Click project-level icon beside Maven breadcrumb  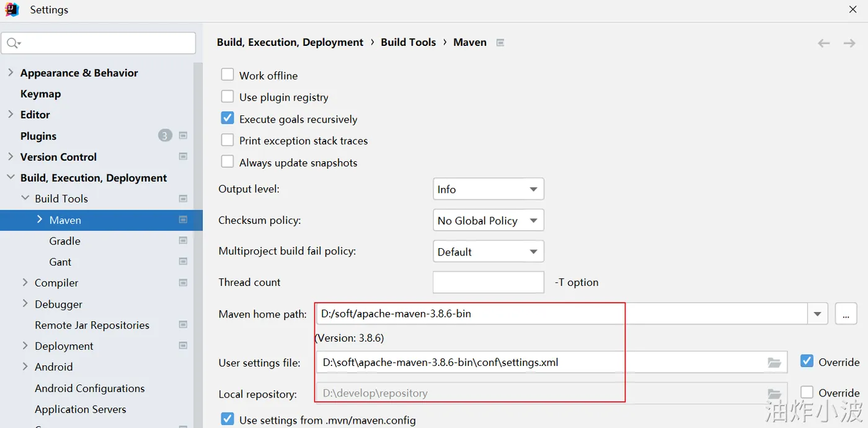[500, 43]
